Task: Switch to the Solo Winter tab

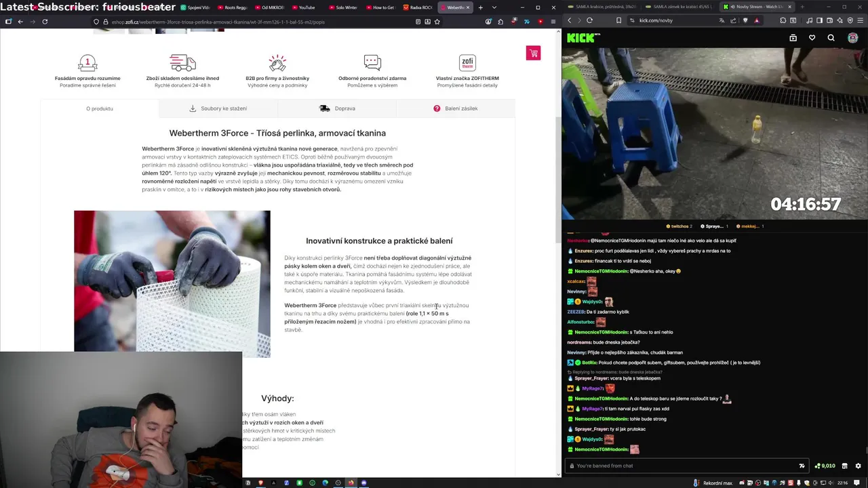Action: [342, 7]
